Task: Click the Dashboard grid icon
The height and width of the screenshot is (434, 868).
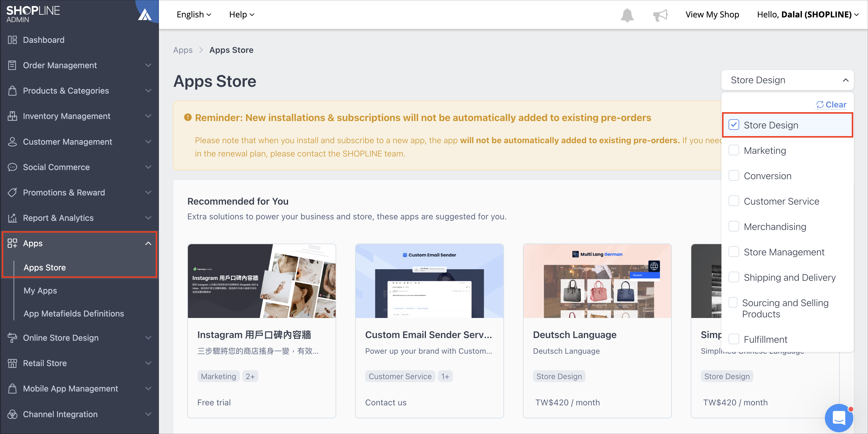Action: (x=12, y=40)
